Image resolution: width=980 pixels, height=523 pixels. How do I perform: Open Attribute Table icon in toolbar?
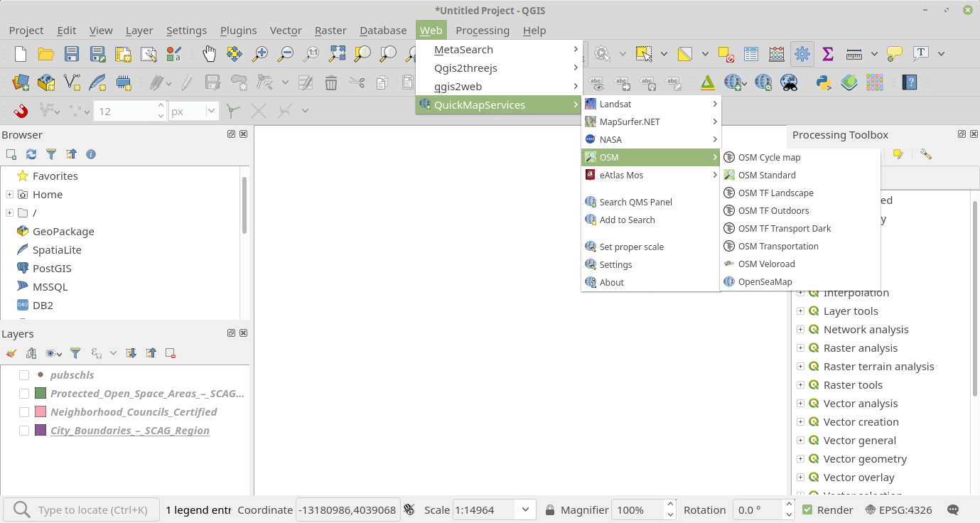point(751,54)
